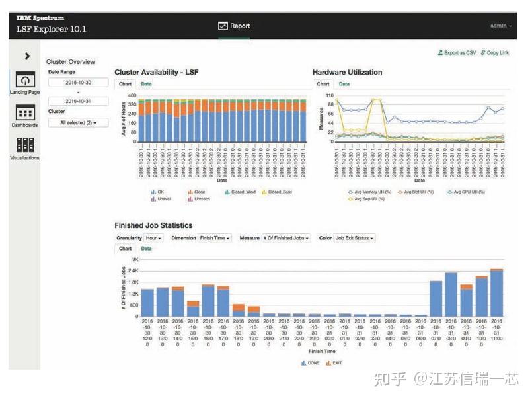Switch to the Data tab in Hardware Utilization
The image size is (532, 400).
pyautogui.click(x=344, y=84)
